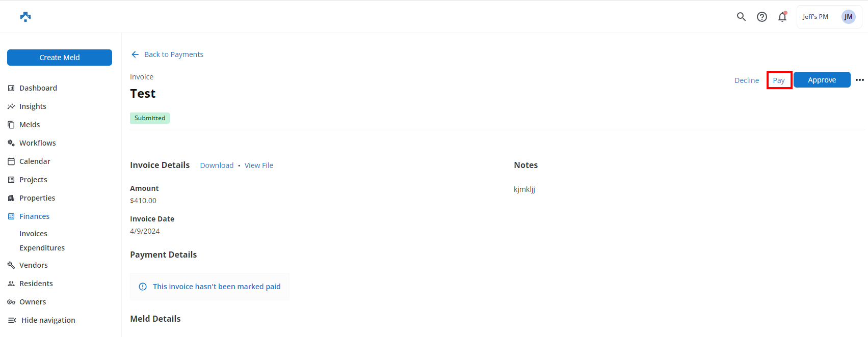Open the View File link
The width and height of the screenshot is (868, 337).
258,165
